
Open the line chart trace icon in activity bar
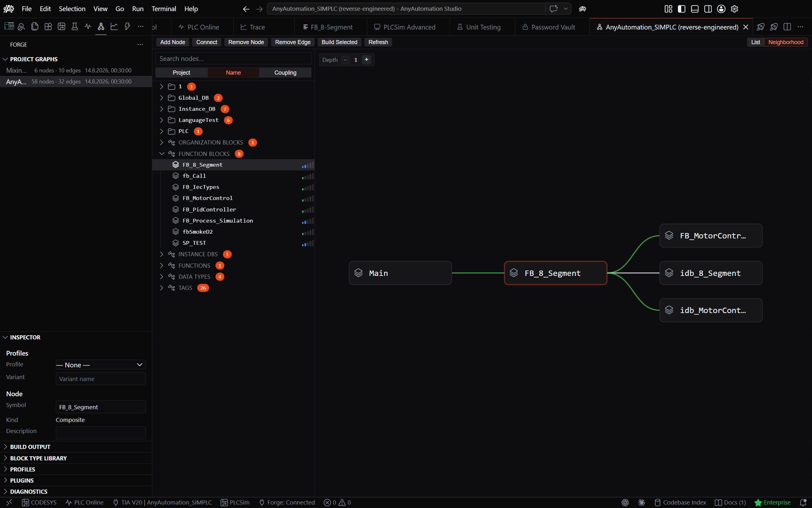pyautogui.click(x=115, y=27)
